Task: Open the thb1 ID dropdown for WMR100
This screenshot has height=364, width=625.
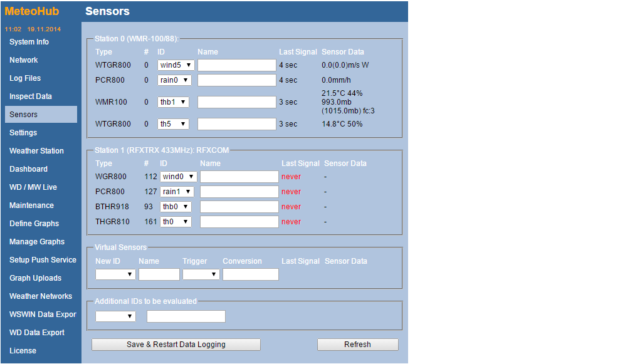Action: click(173, 102)
